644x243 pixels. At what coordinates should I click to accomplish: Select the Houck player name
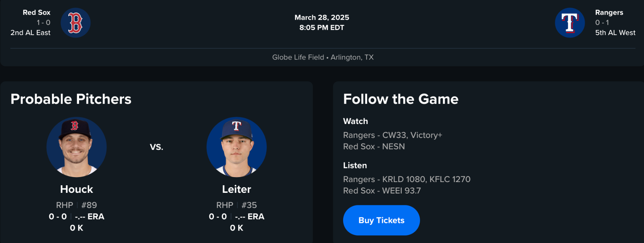click(x=77, y=189)
